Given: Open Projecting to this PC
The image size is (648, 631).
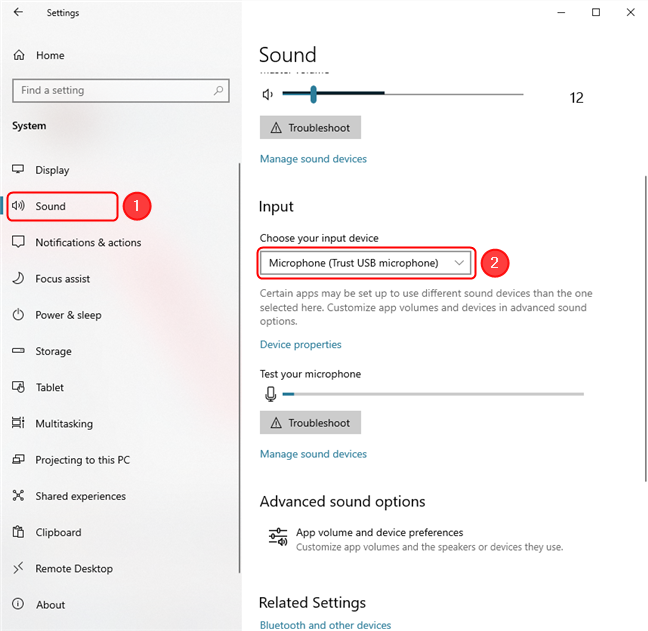Looking at the screenshot, I should click(x=83, y=460).
